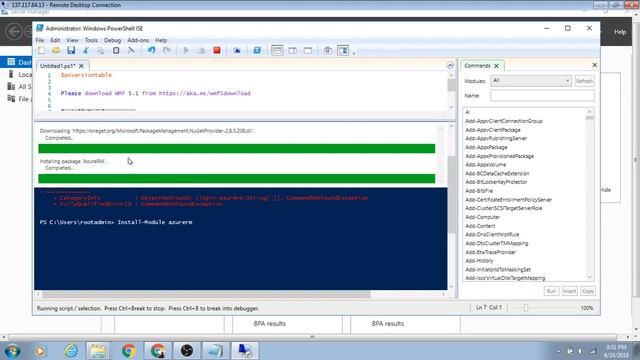This screenshot has height=360, width=640.
Task: Open the File menu
Action: (x=40, y=40)
